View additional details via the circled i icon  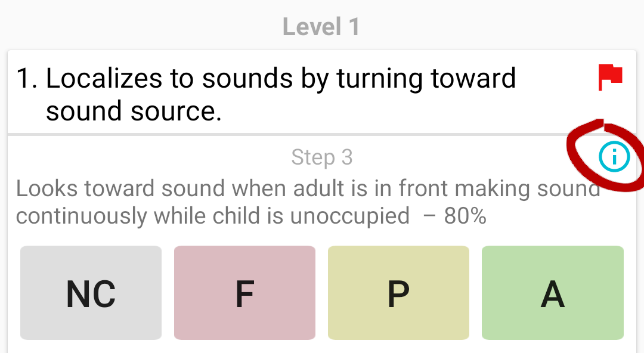pos(614,155)
